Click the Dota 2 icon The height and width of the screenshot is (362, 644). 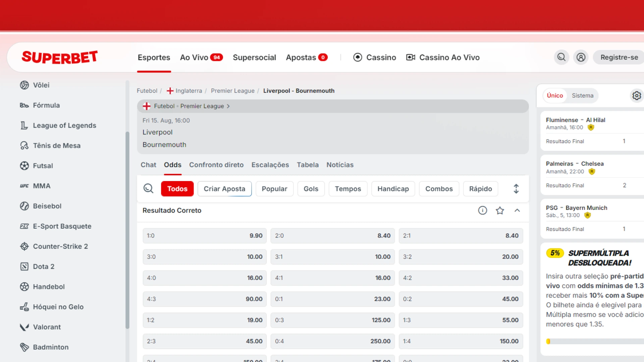(24, 266)
